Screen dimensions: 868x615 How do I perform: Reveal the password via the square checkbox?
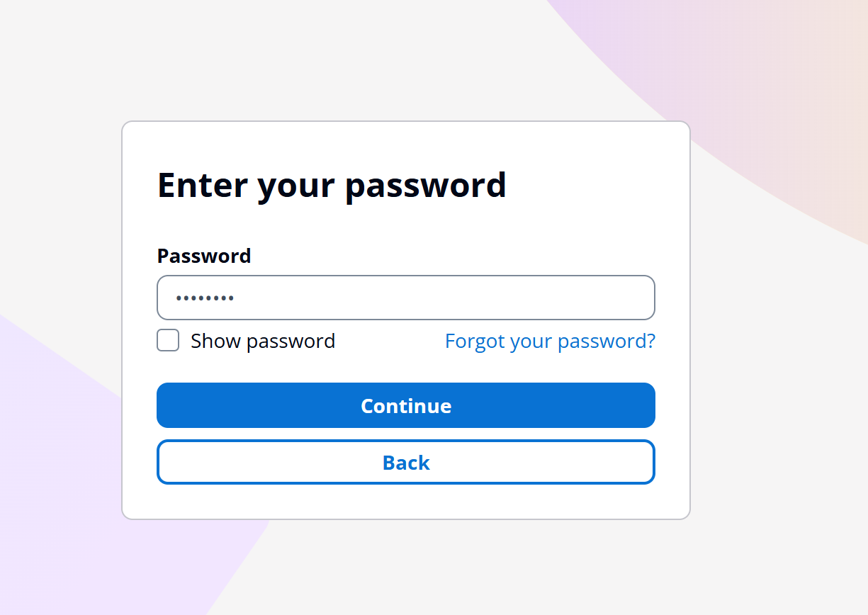click(168, 341)
